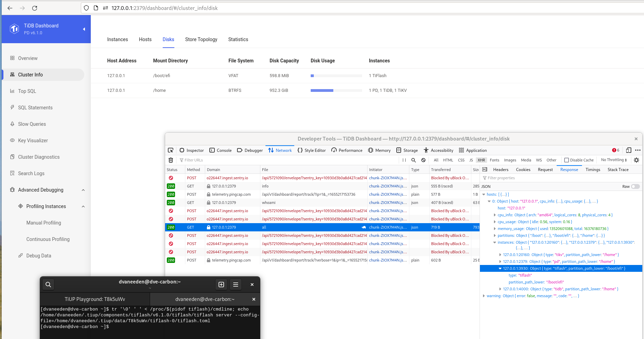The width and height of the screenshot is (644, 339).
Task: Filter requests by CSS type
Action: pos(461,160)
